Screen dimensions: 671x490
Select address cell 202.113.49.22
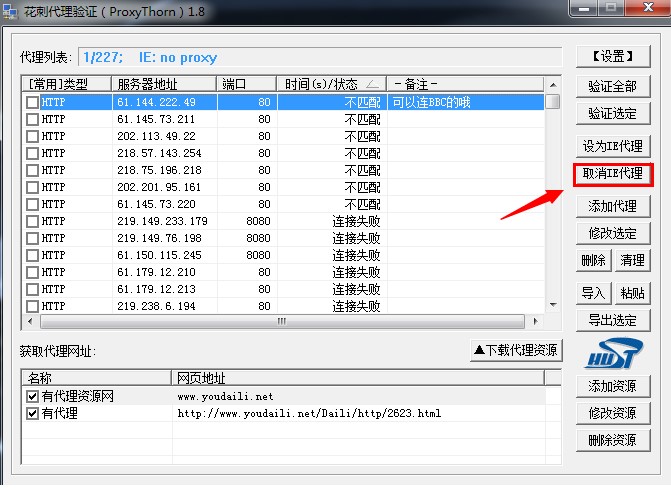point(165,137)
